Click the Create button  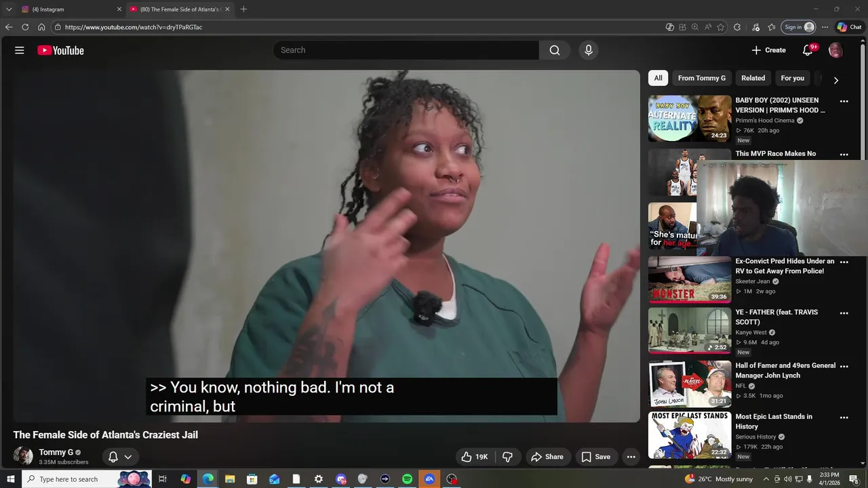(768, 50)
